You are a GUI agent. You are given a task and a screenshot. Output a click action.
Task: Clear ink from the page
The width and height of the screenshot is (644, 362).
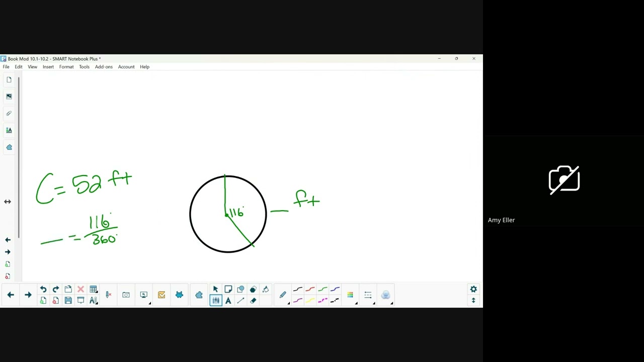click(108, 295)
